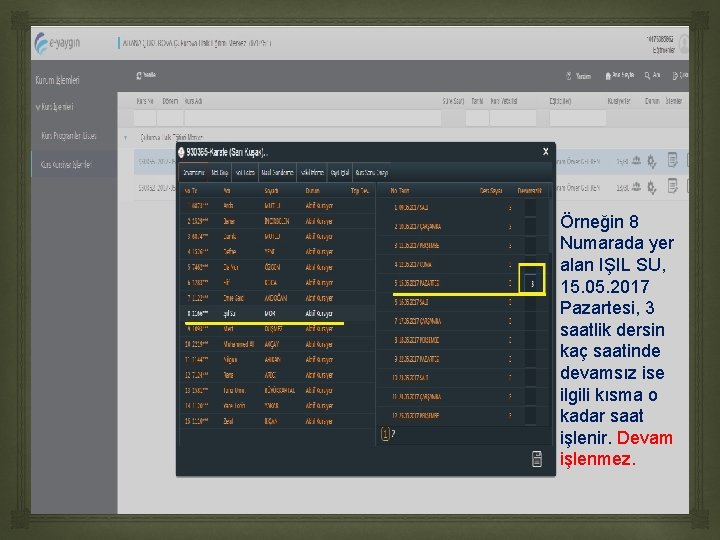Click the e-yaygın logo

tap(57, 43)
